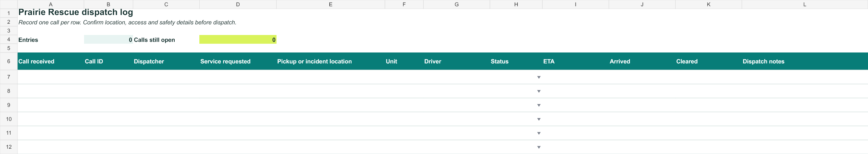868x154 pixels.
Task: Select column I header
Action: tap(576, 4)
